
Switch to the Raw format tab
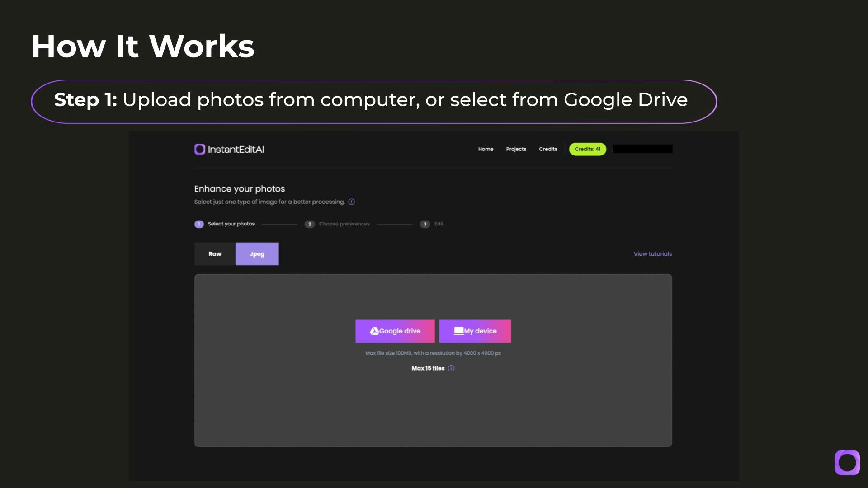coord(215,254)
